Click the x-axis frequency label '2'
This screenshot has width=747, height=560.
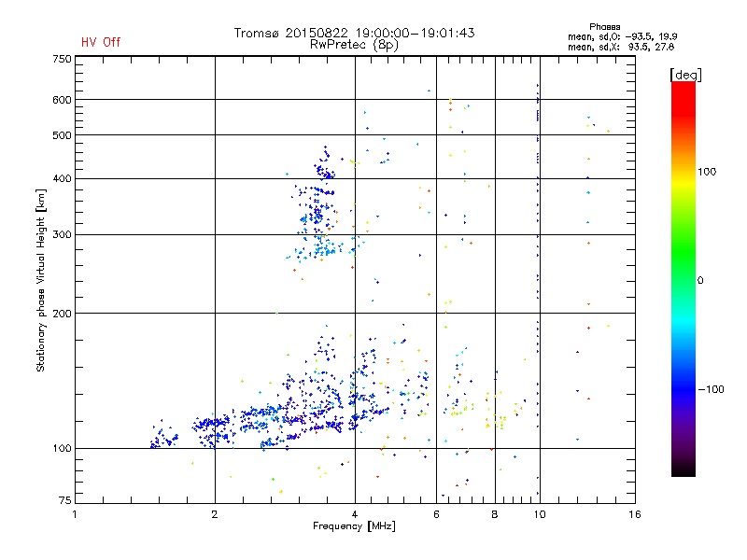point(215,514)
